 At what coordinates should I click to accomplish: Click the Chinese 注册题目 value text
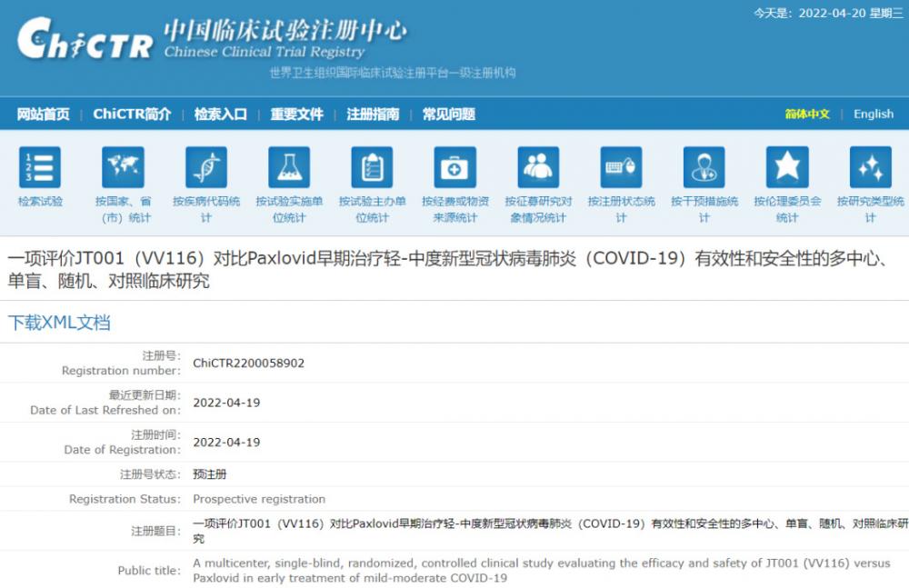[x=550, y=531]
